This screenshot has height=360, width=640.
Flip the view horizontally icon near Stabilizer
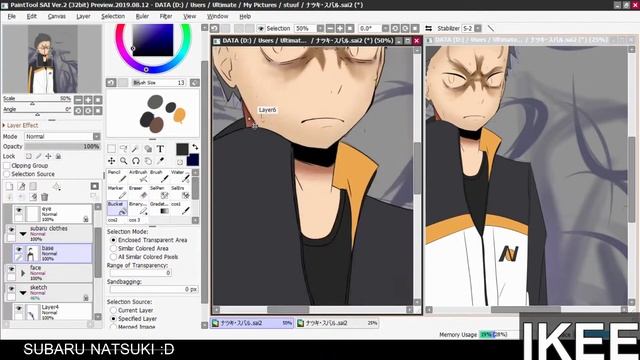tap(428, 28)
